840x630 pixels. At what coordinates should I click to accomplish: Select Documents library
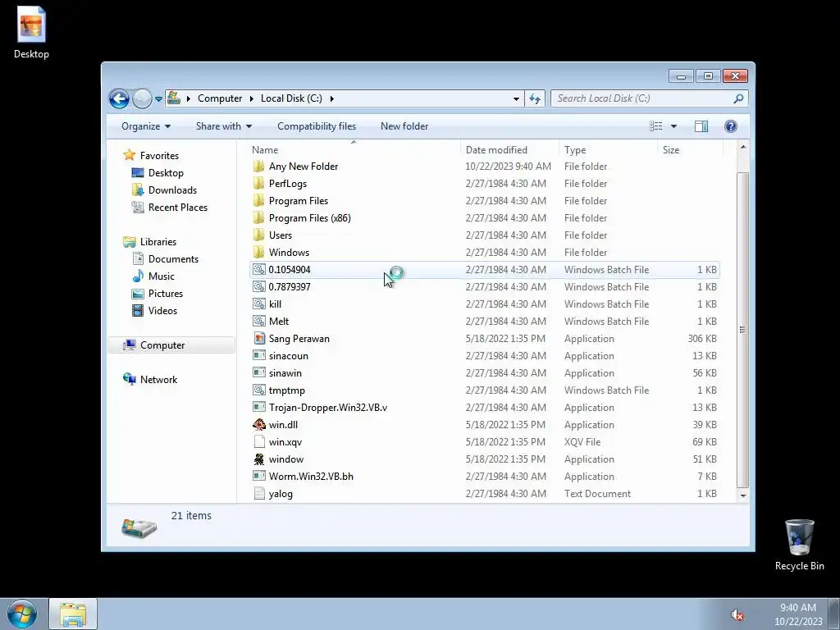[x=173, y=259]
